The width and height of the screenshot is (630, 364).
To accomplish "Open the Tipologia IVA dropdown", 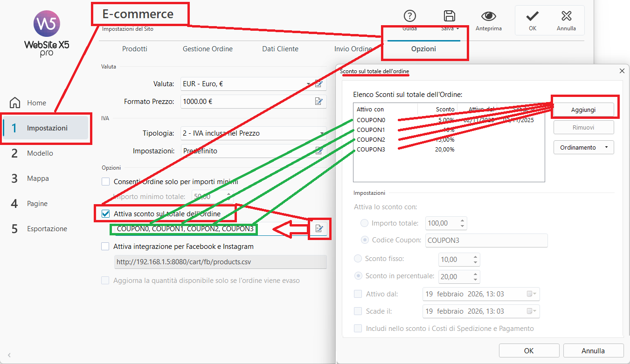I will coord(322,133).
